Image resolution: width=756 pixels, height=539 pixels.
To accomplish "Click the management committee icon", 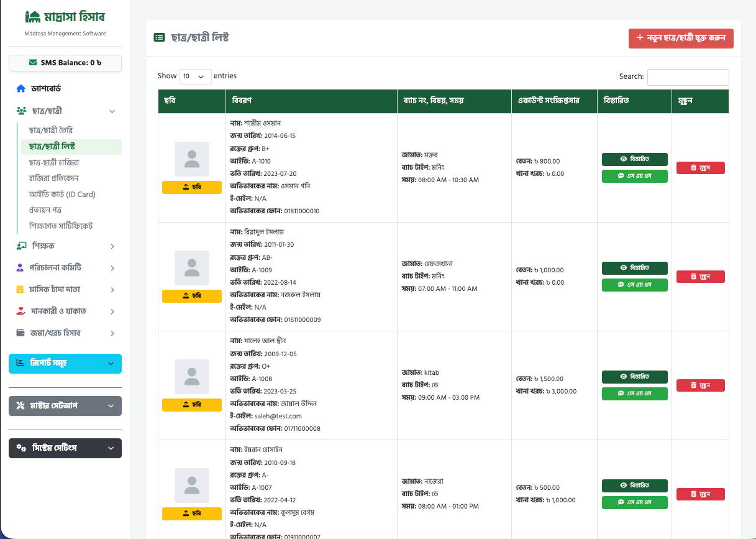I will (x=20, y=268).
